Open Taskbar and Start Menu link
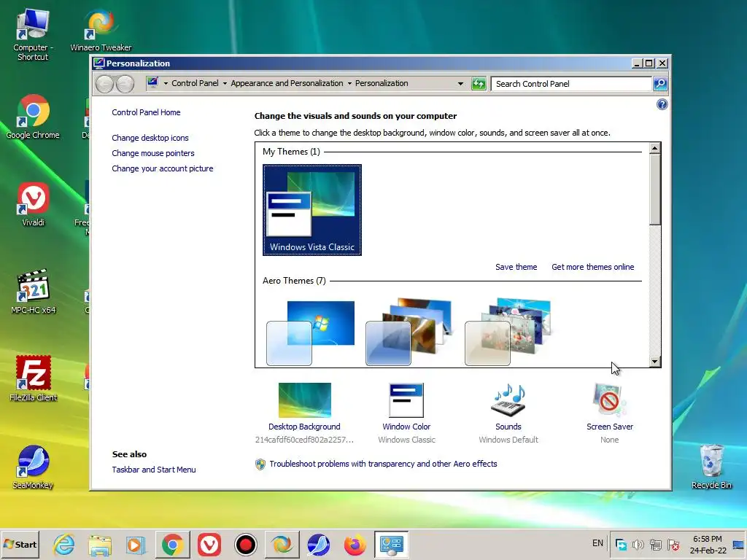Viewport: 747px width, 560px height. tap(154, 470)
